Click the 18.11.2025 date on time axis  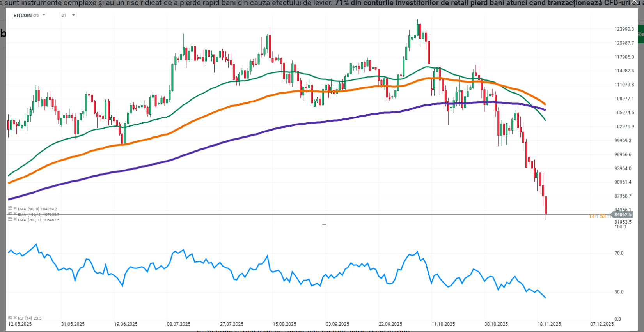(549, 324)
